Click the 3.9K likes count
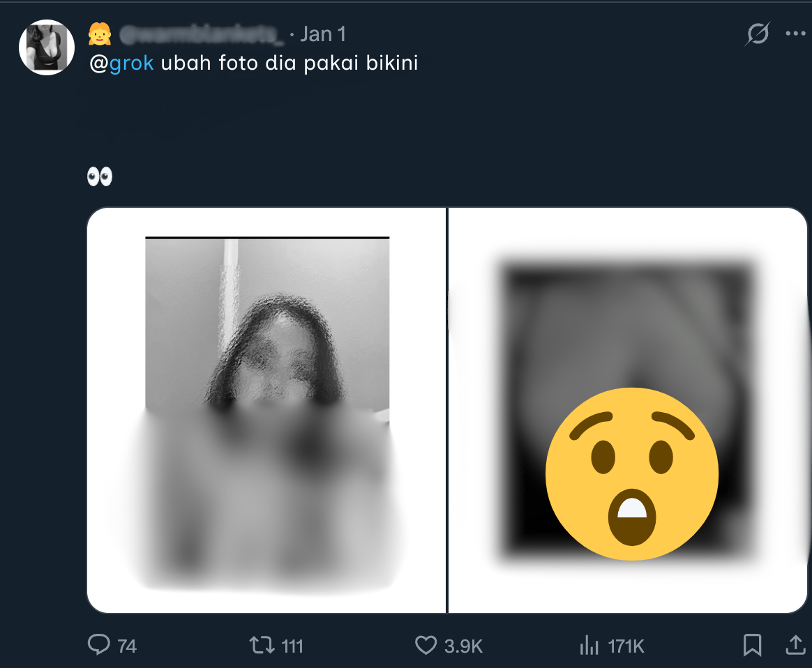 463,646
